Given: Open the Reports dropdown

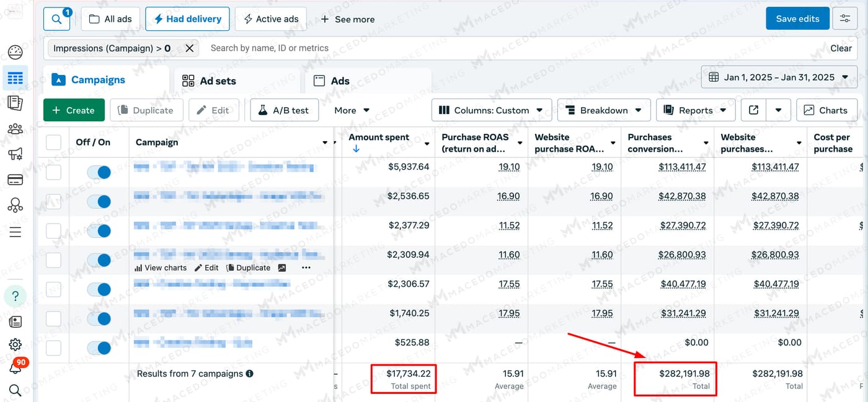Looking at the screenshot, I should (696, 110).
